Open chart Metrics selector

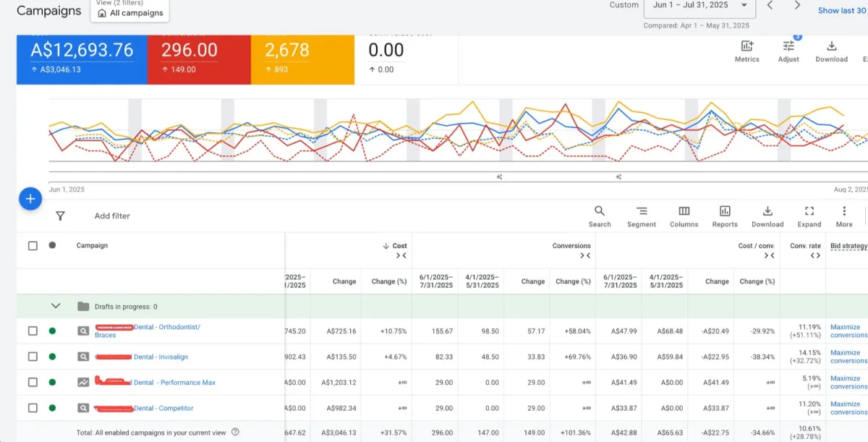click(x=747, y=51)
